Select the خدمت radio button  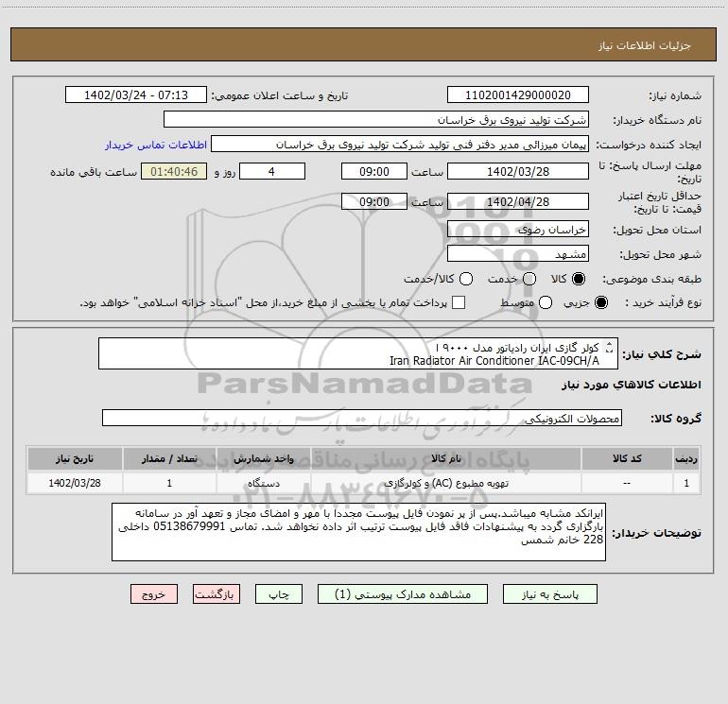click(x=529, y=279)
